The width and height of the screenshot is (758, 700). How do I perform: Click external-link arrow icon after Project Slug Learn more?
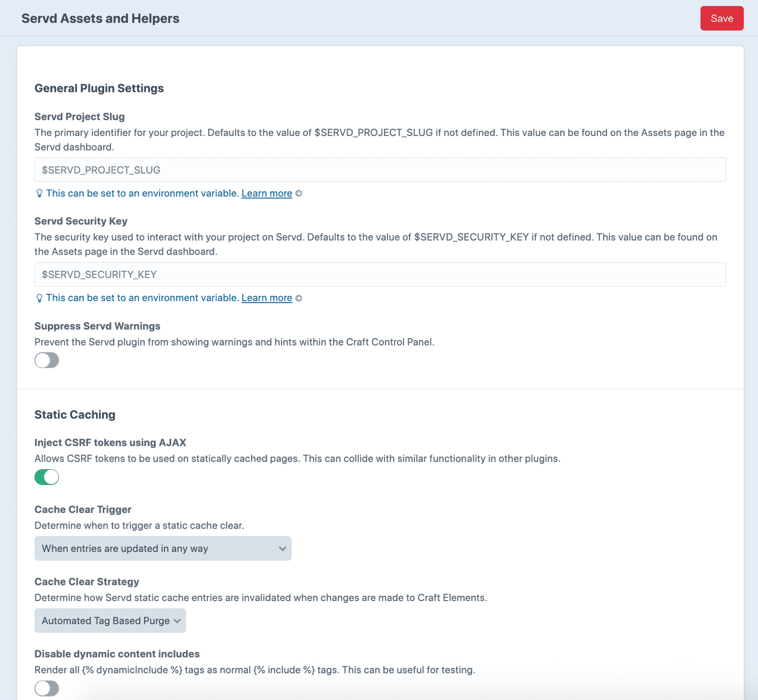[x=299, y=193]
